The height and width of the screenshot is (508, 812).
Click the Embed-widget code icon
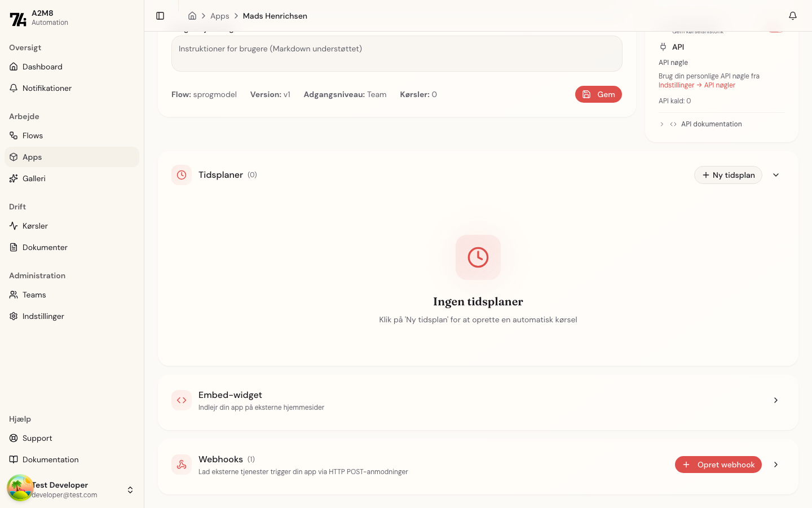pyautogui.click(x=182, y=400)
